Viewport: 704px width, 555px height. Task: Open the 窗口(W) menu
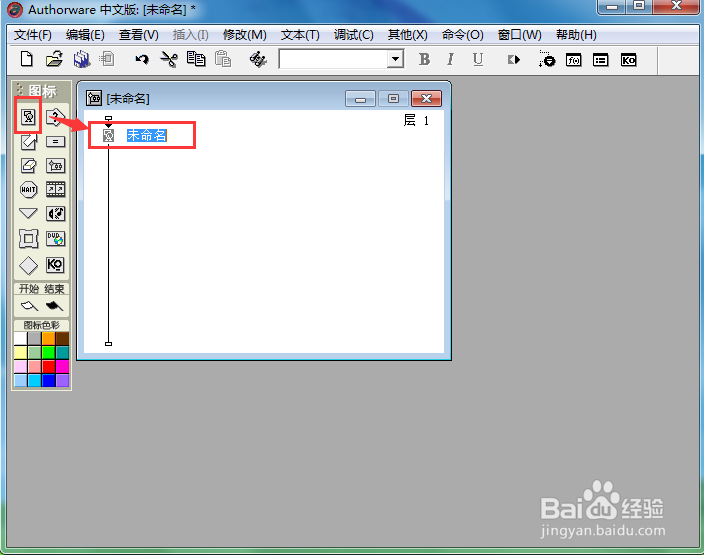click(519, 35)
